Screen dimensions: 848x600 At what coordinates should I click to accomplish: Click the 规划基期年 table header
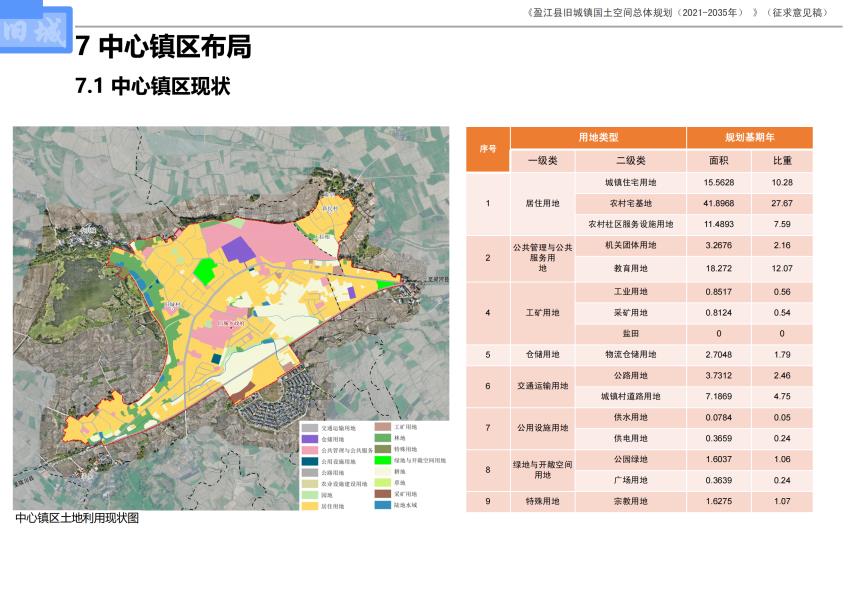[749, 137]
